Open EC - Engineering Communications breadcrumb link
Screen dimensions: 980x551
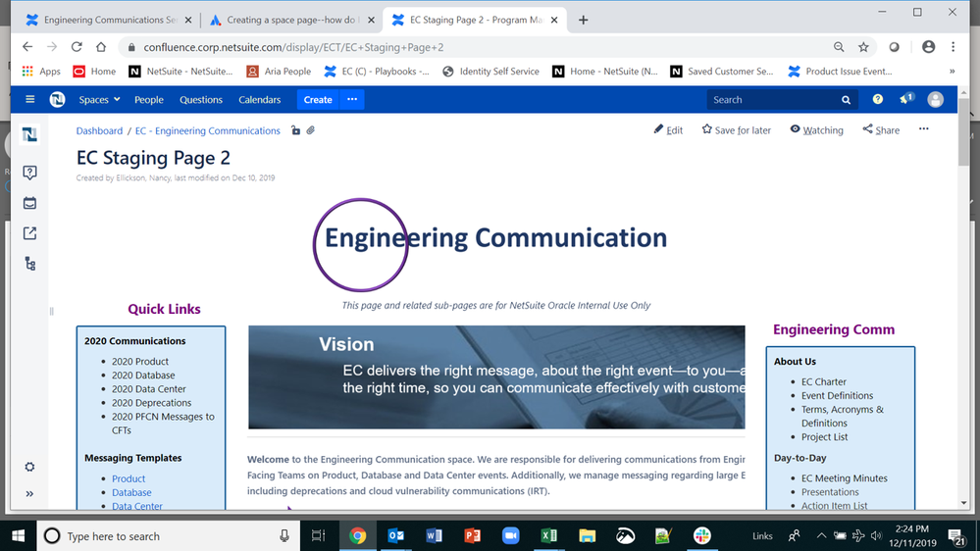tap(208, 130)
